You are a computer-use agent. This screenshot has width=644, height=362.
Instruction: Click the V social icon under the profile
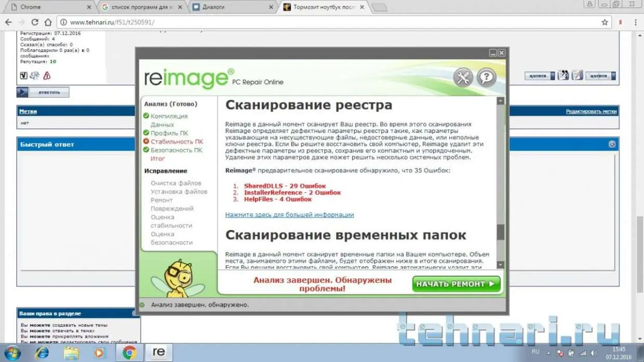click(x=23, y=75)
